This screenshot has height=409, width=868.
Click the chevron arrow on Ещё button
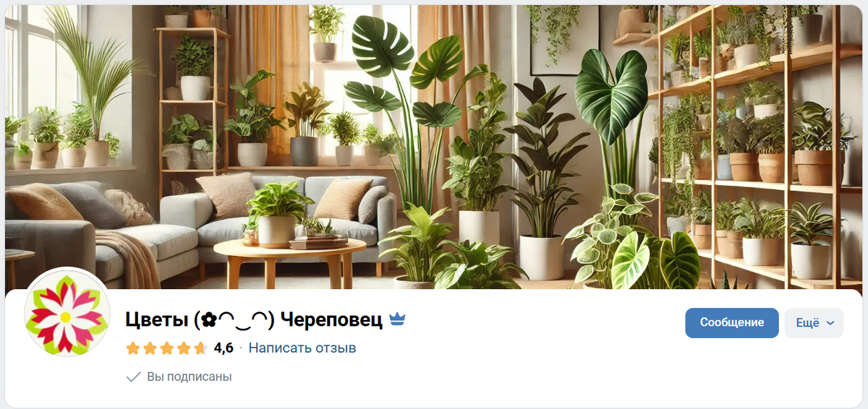pos(830,323)
